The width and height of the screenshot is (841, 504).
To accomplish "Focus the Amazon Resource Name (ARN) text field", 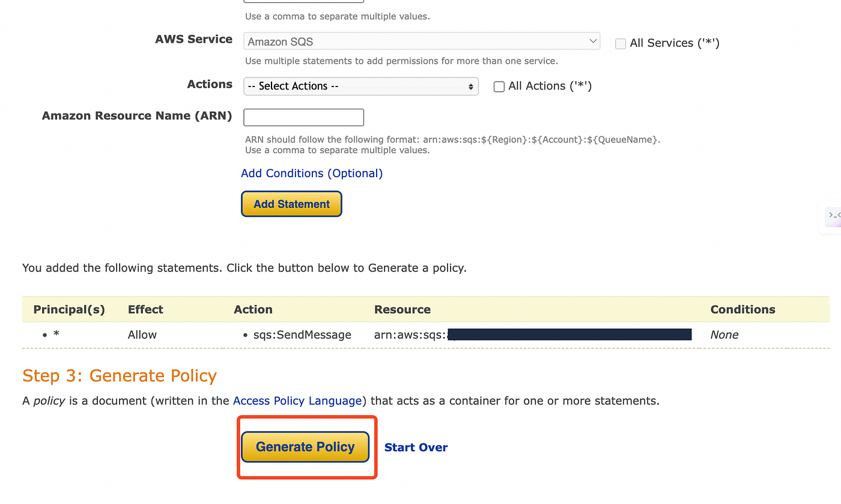I will (x=303, y=117).
